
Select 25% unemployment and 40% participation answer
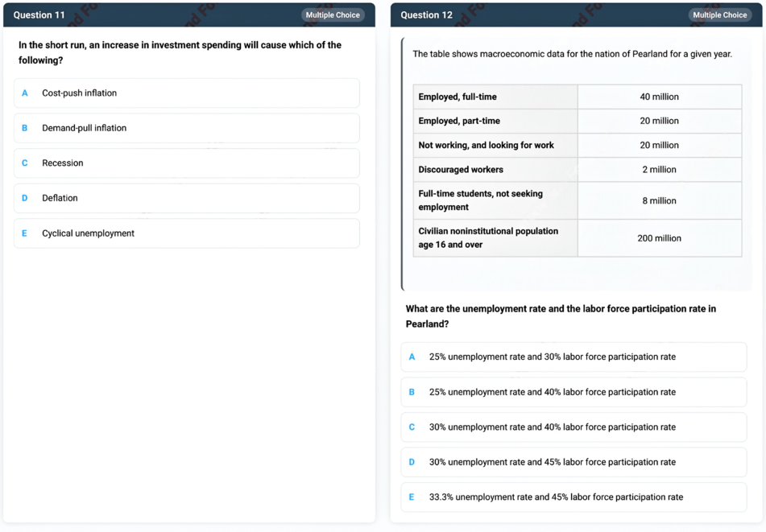574,392
